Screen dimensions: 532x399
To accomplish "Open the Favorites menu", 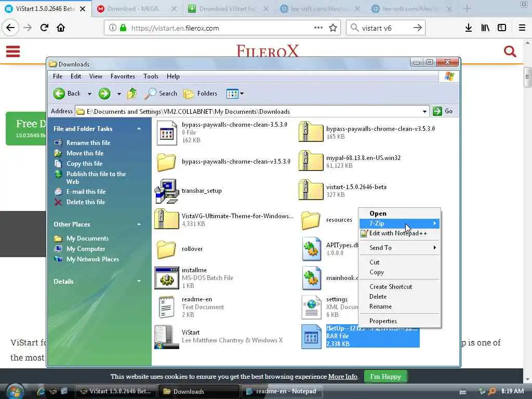I will 123,76.
